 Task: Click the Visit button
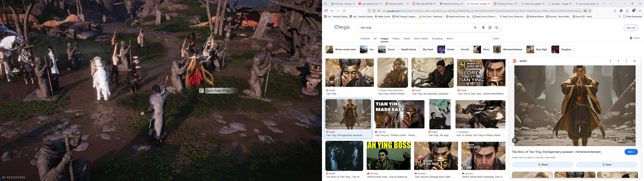click(x=631, y=152)
